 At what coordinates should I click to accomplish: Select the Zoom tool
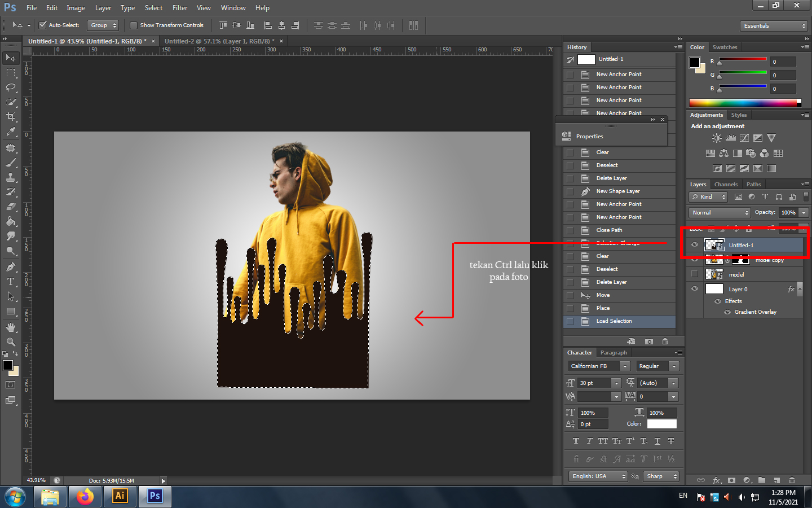11,342
